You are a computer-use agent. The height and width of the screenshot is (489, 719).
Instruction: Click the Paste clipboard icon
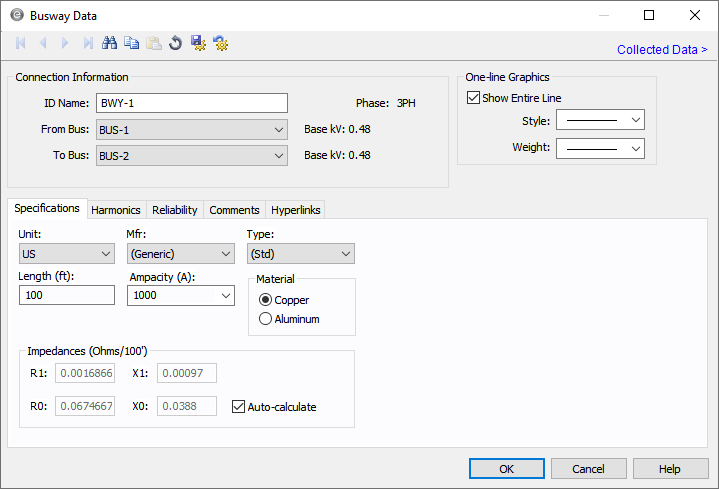[x=153, y=43]
